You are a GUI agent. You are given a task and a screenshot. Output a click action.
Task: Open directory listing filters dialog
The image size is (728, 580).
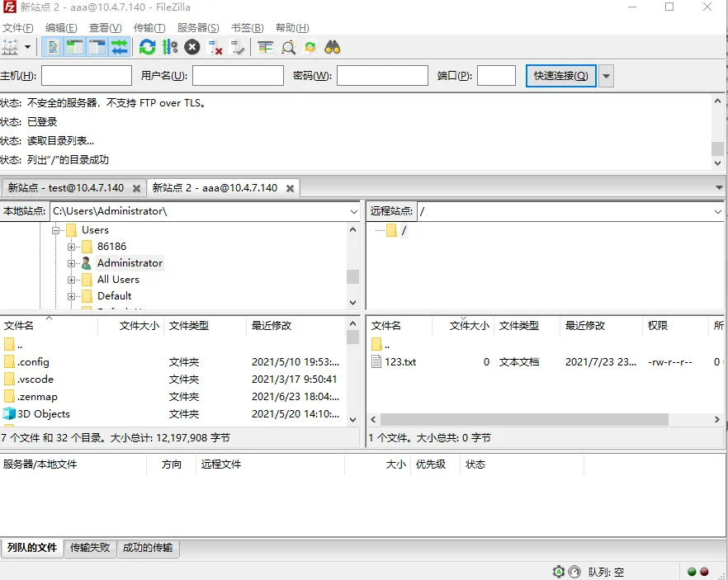[266, 47]
